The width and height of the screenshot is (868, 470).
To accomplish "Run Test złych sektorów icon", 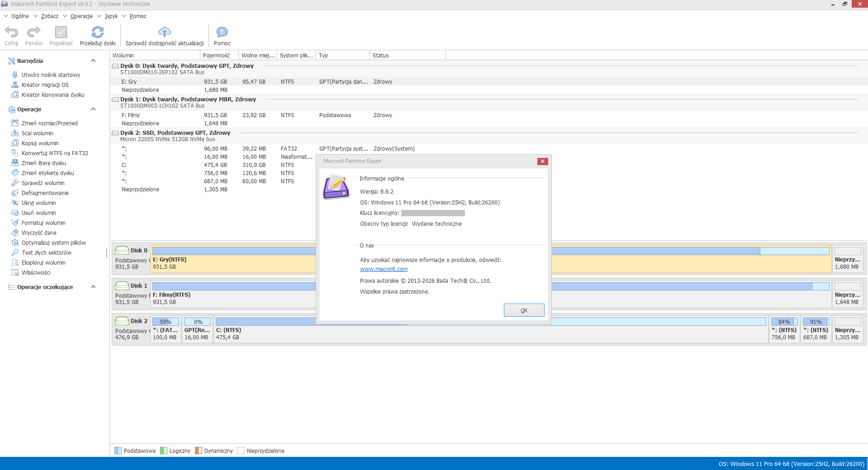I will (15, 252).
